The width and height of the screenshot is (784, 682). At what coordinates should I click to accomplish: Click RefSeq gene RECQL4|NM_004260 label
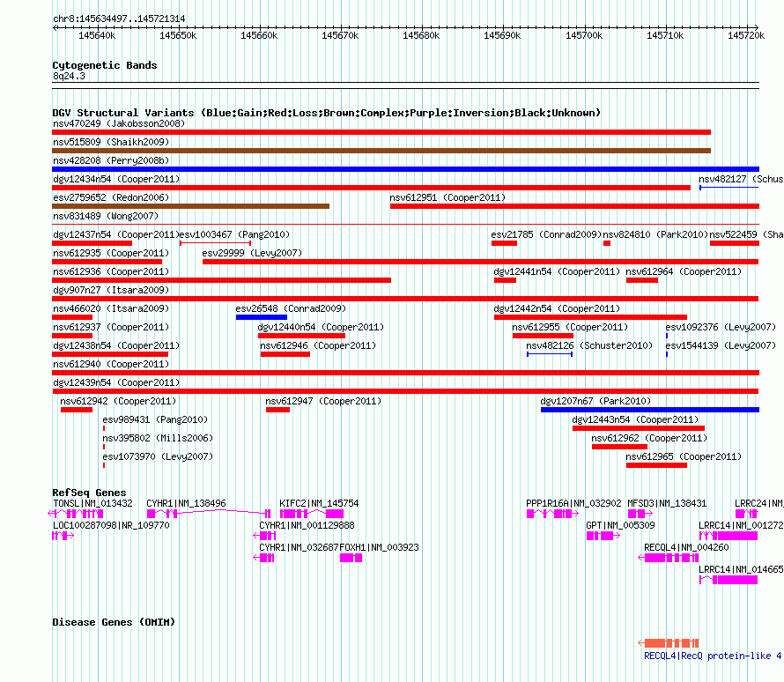[686, 547]
